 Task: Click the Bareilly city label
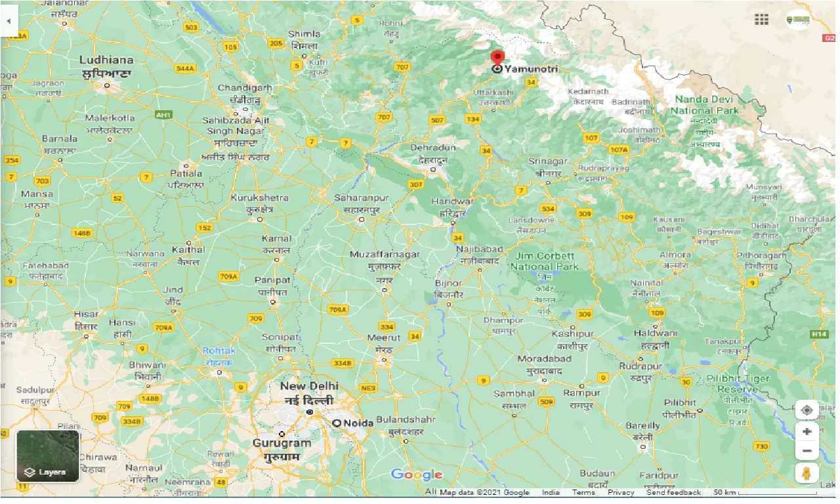click(642, 431)
